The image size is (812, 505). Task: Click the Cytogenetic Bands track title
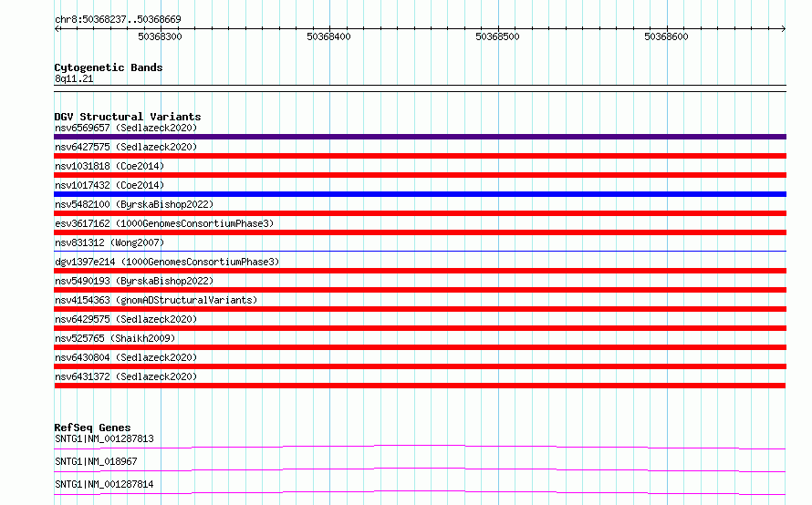point(109,67)
